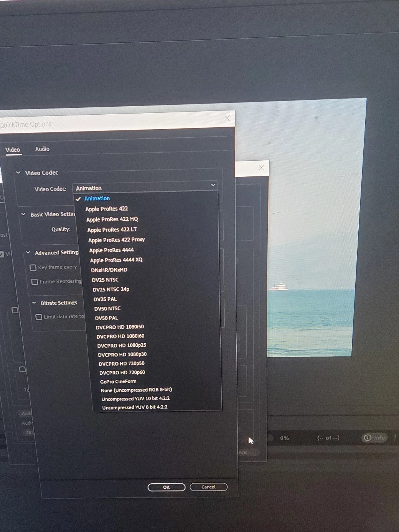This screenshot has height=532, width=399.
Task: Enable Limit data rate to checkbox
Action: click(39, 317)
